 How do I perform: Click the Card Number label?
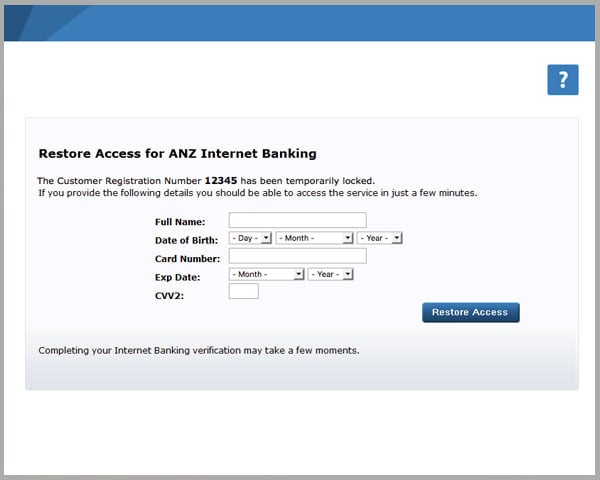pyautogui.click(x=188, y=259)
